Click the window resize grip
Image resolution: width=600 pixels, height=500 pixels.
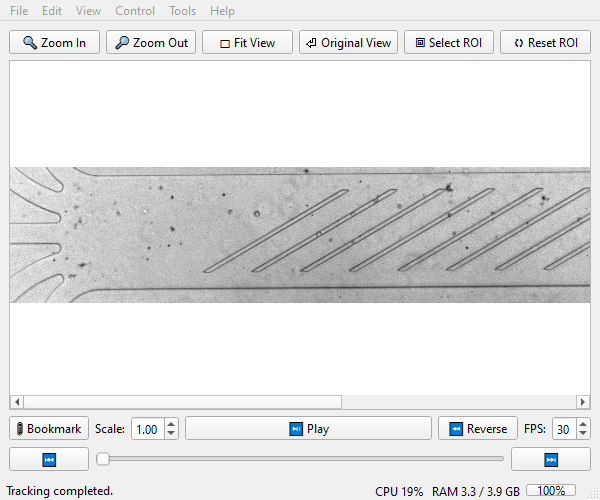coord(595,495)
